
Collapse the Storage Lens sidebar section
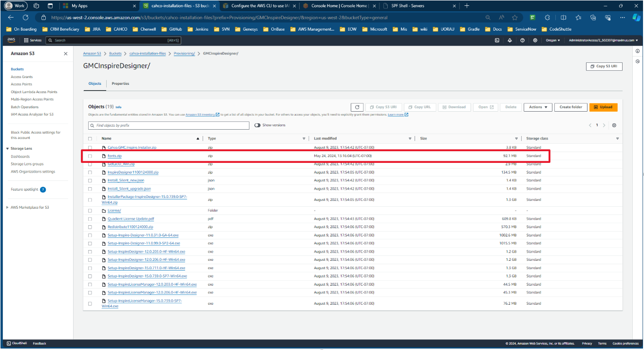8,149
